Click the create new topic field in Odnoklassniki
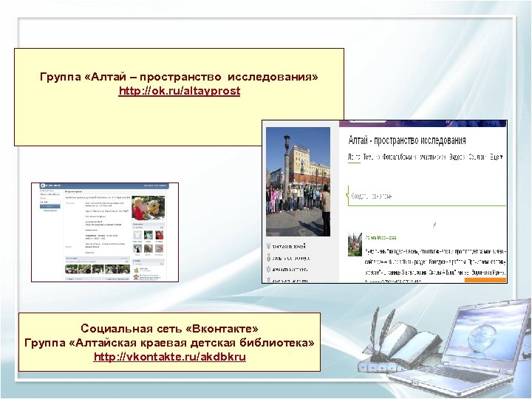This screenshot has height=399, width=532. pos(427,196)
